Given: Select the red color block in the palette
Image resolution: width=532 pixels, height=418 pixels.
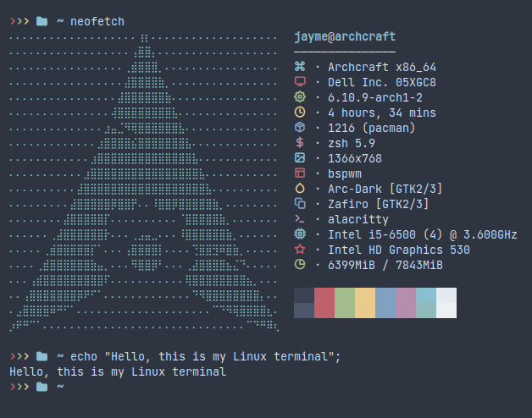Looking at the screenshot, I should click(324, 303).
